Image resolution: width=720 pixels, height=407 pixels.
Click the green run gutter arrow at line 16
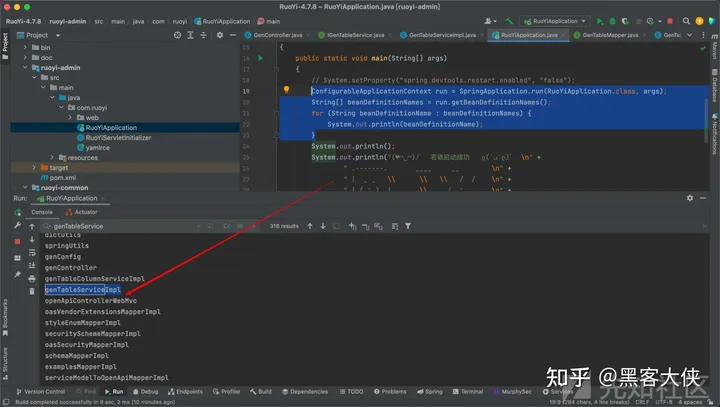pyautogui.click(x=260, y=58)
